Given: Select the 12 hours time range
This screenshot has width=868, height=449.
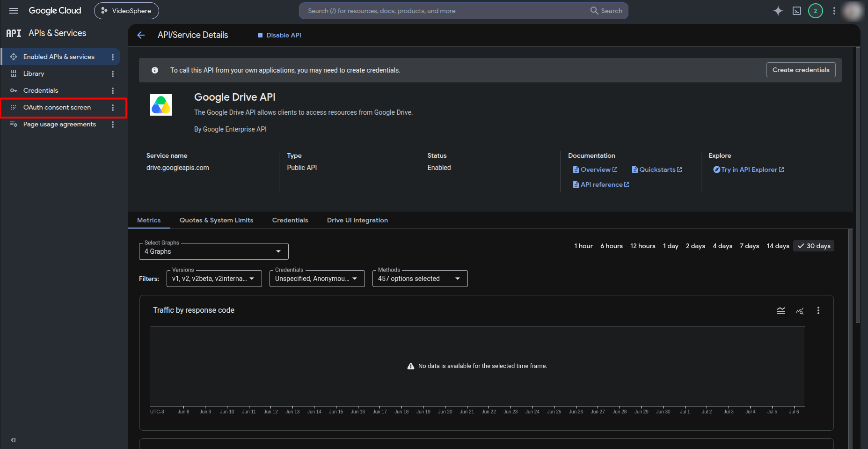Looking at the screenshot, I should point(643,246).
